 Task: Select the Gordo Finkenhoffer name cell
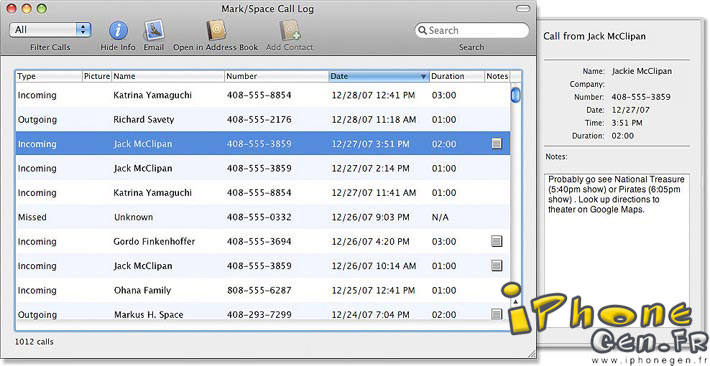click(154, 241)
